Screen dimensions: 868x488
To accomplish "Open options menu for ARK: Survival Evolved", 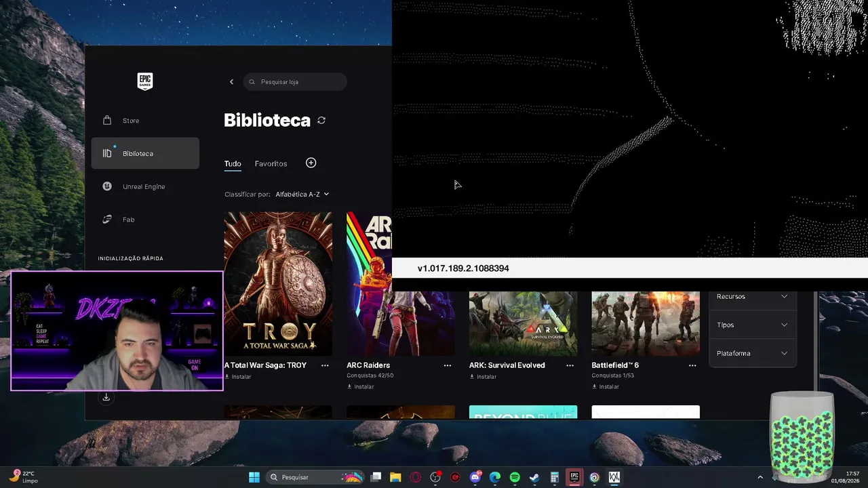I will click(x=570, y=365).
